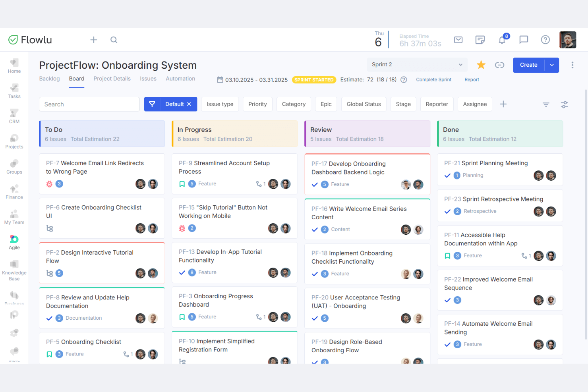The image size is (588, 392).
Task: Open the Priority filter
Action: coord(258,104)
